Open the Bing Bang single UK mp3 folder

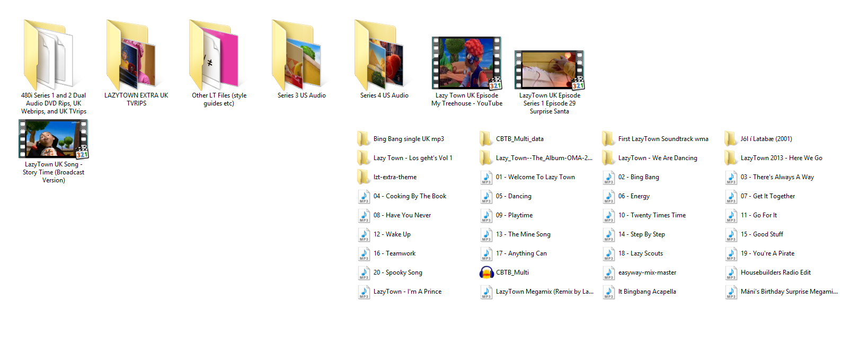[408, 139]
